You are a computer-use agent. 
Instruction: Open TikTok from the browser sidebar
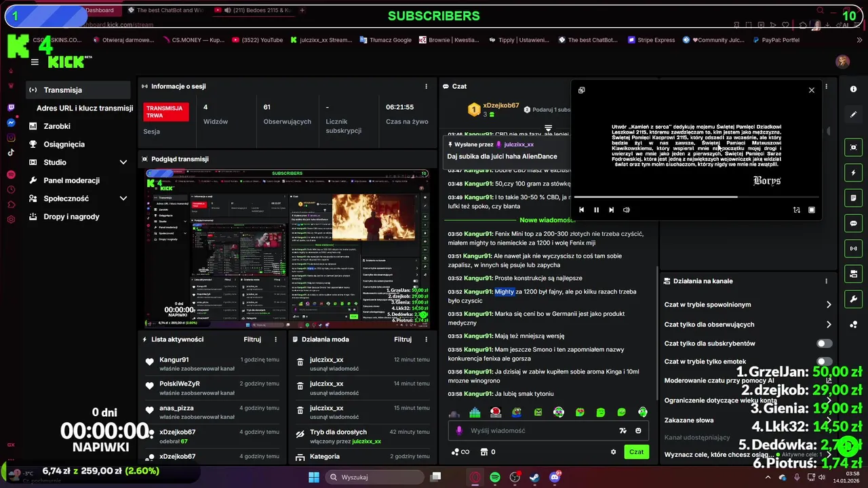click(x=12, y=152)
